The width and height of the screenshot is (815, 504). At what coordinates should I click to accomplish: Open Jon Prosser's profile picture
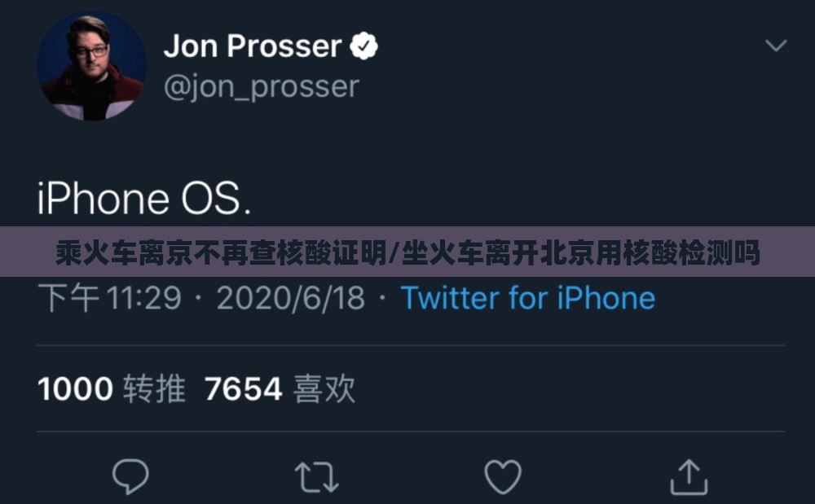pos(91,65)
